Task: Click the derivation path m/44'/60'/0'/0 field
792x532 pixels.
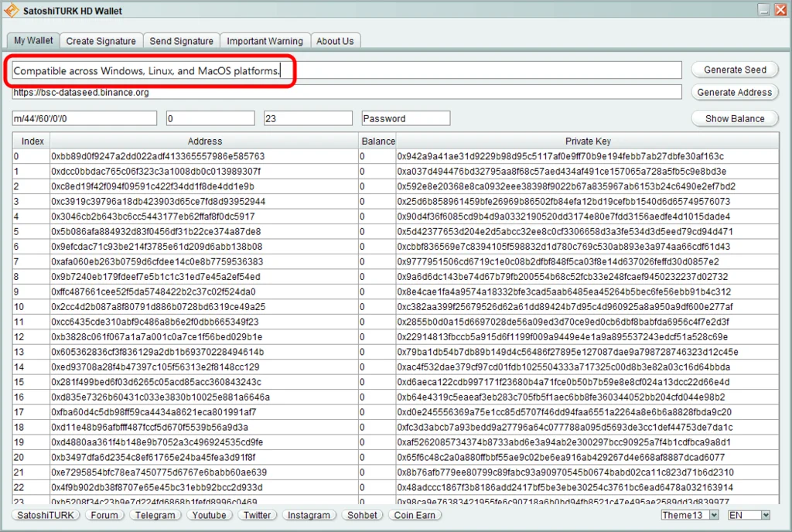Action: (84, 118)
